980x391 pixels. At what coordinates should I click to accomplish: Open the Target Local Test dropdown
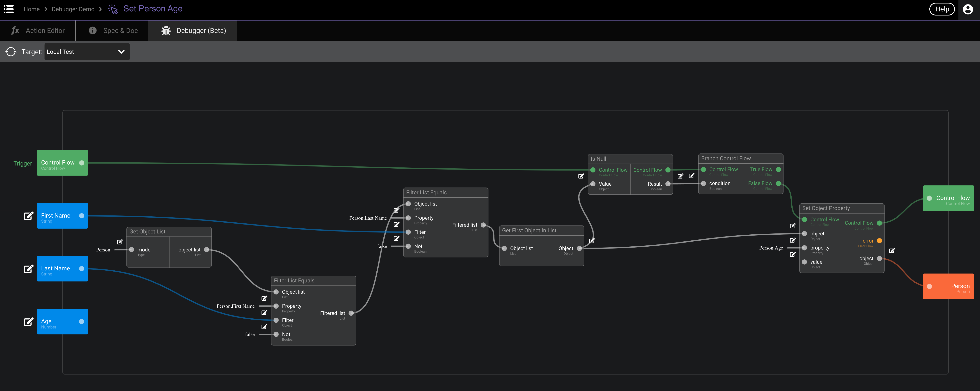87,52
